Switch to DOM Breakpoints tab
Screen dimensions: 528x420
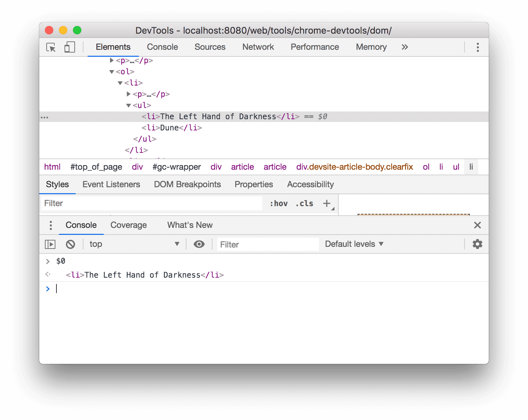(187, 184)
